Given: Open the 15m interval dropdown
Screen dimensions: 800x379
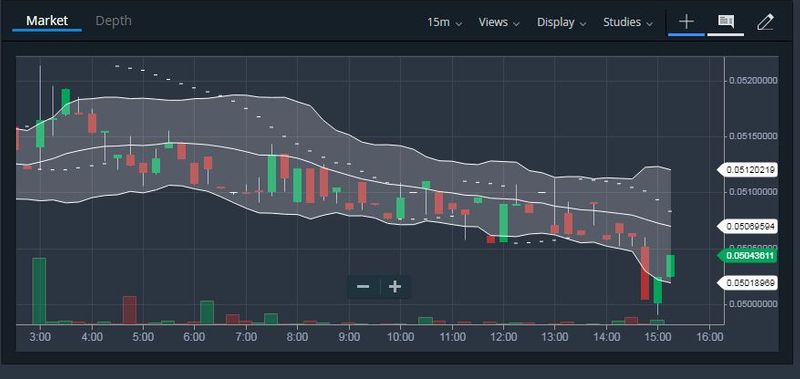Looking at the screenshot, I should point(445,22).
